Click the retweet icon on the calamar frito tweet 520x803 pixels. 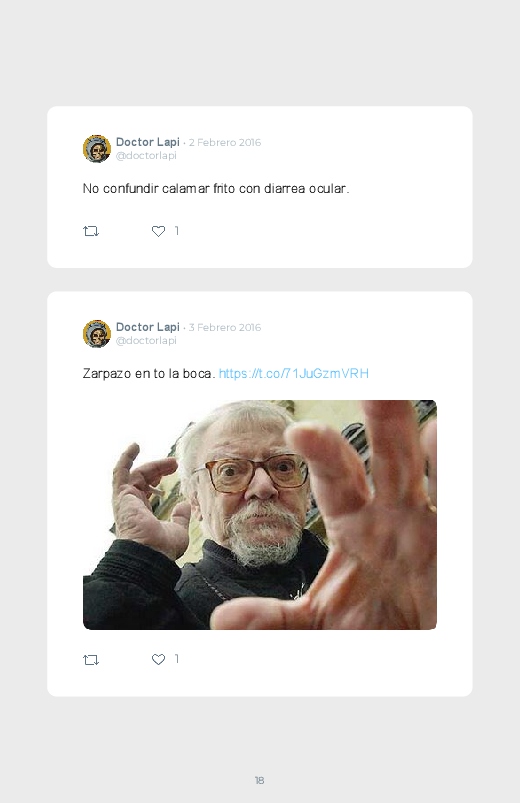[91, 231]
